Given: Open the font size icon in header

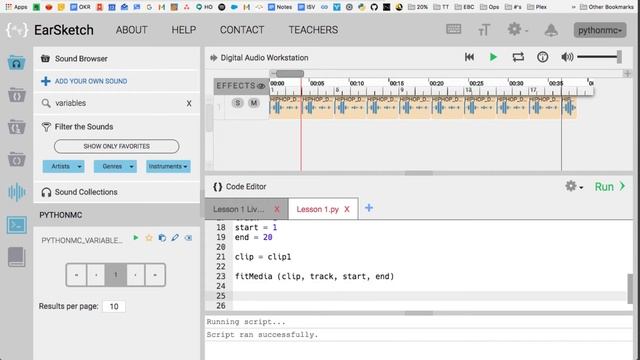Looking at the screenshot, I should (484, 30).
